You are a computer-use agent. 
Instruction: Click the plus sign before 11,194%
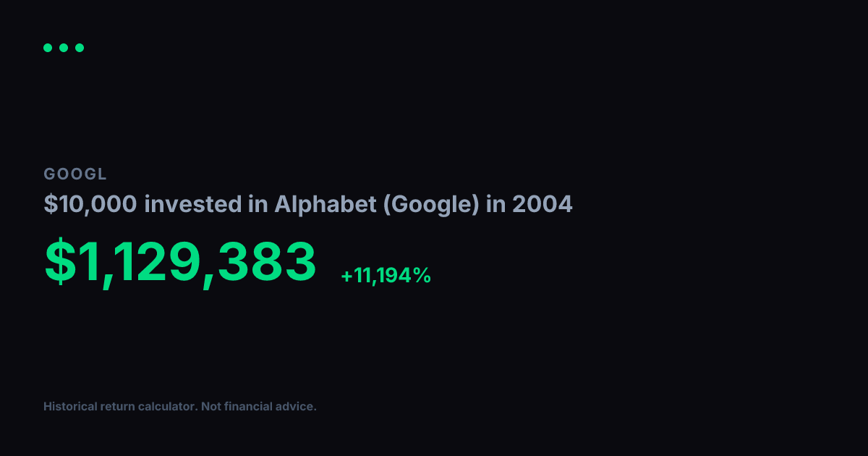pos(346,276)
